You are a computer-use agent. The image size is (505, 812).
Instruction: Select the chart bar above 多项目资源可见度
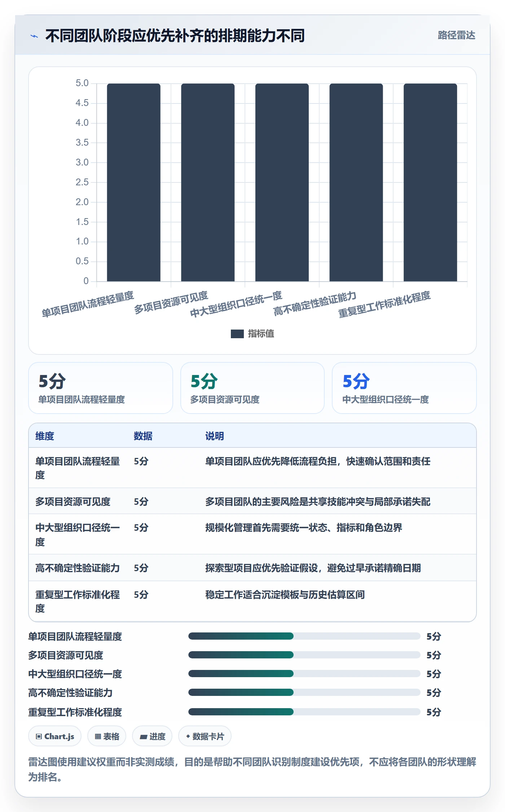208,182
